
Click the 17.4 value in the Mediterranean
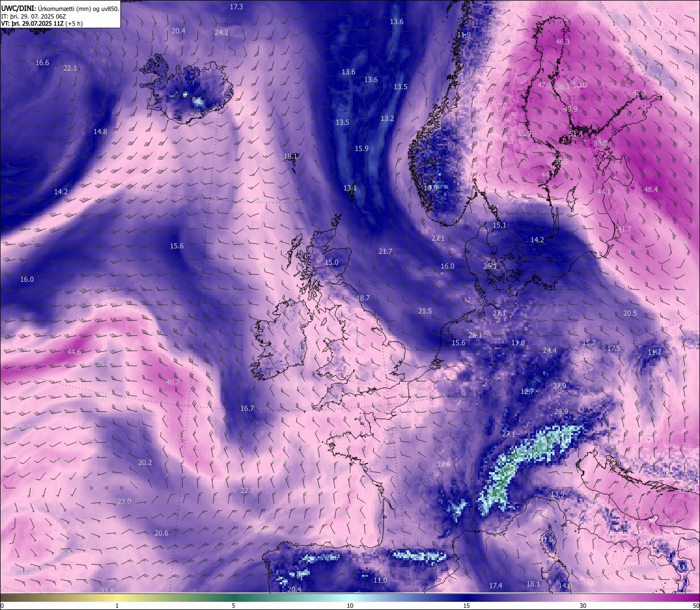coord(495,585)
